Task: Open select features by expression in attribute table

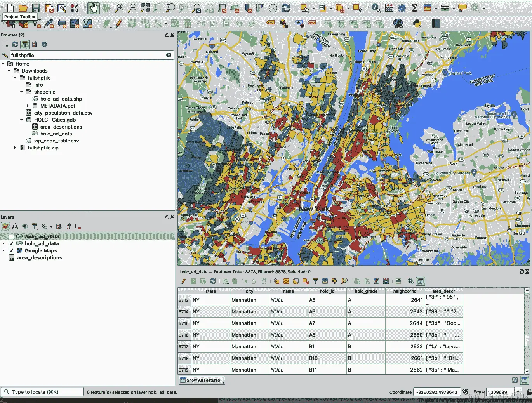Action: tap(277, 281)
